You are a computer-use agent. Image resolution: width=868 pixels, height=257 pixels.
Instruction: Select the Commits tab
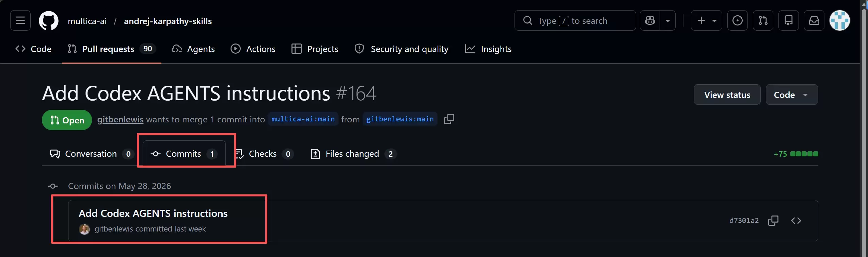pyautogui.click(x=184, y=154)
